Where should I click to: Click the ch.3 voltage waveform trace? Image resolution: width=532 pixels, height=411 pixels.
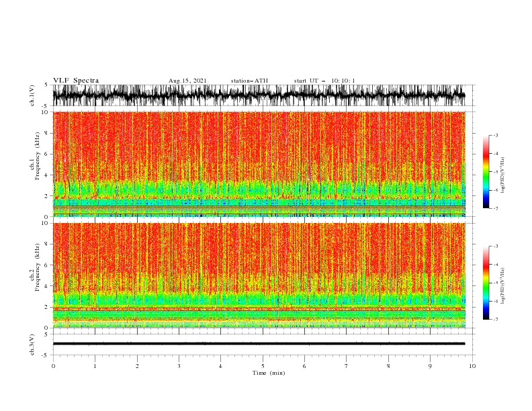pos(259,344)
